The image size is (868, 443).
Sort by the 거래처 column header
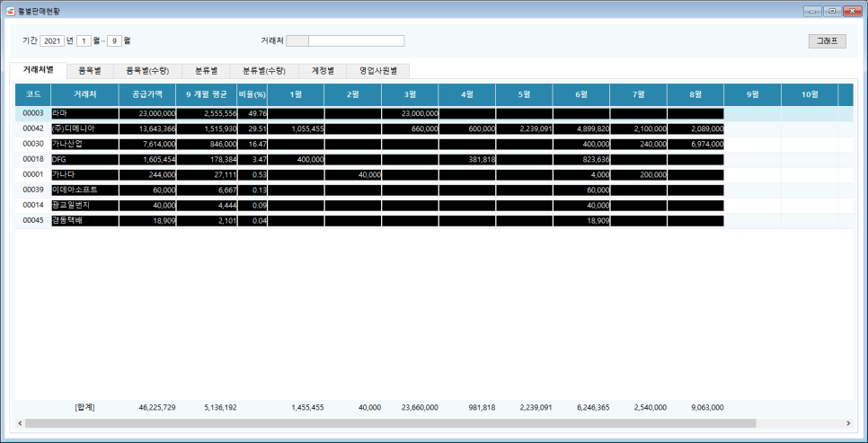point(84,94)
